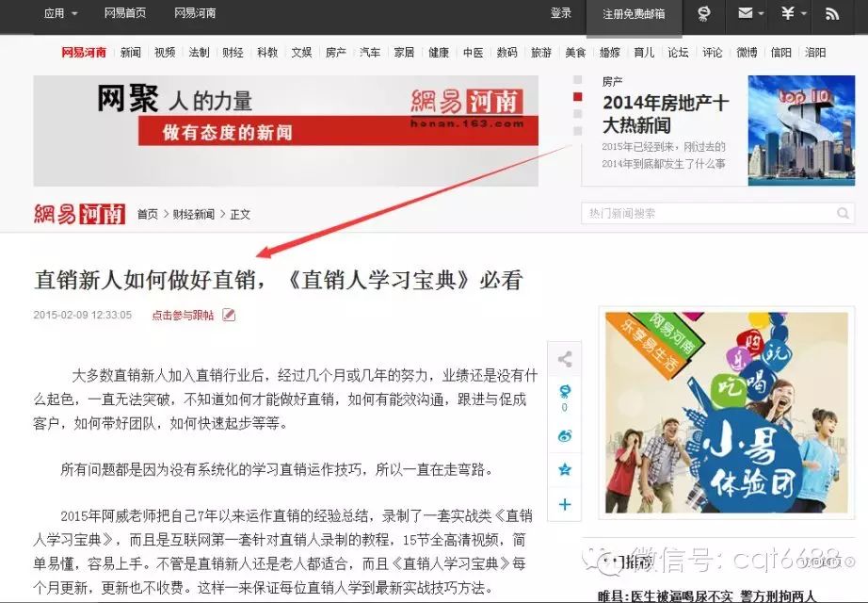Viewport: 868px width, 603px height.
Task: Click the top 10 skyscraper thumbnail
Action: [x=801, y=131]
